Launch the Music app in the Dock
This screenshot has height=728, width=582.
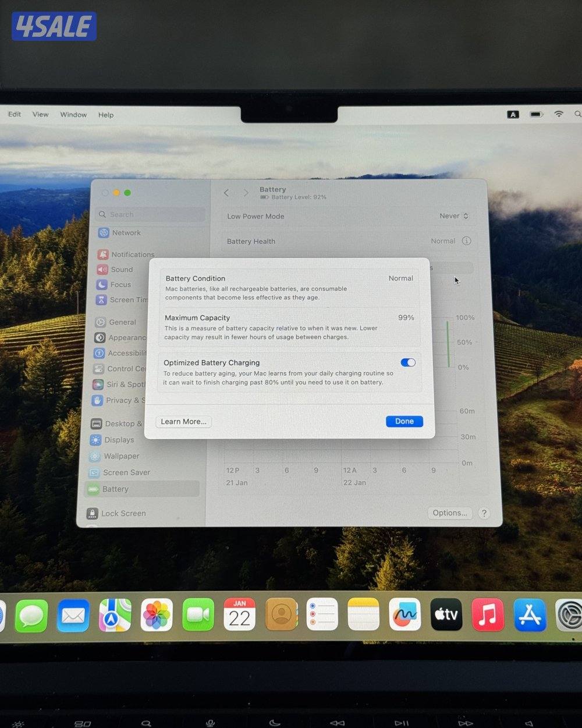click(x=488, y=614)
